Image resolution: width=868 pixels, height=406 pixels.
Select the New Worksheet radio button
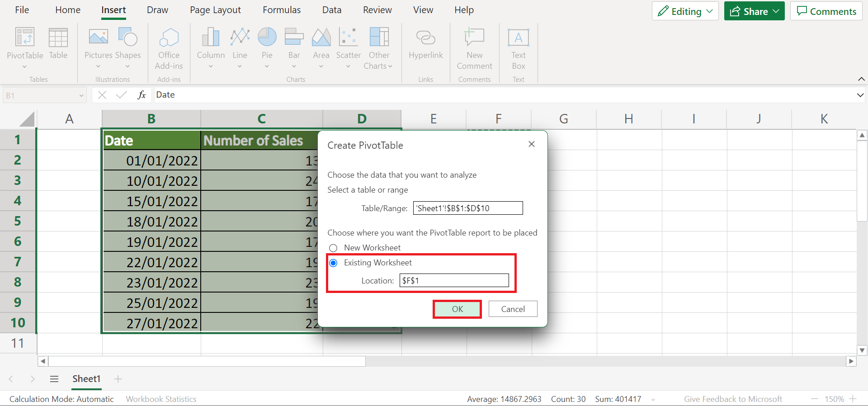[333, 248]
